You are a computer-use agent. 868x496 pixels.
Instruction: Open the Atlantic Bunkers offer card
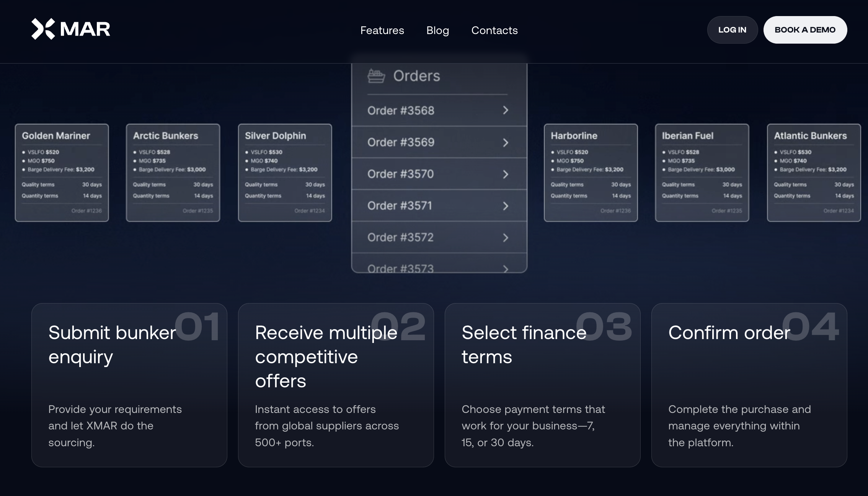coord(814,173)
